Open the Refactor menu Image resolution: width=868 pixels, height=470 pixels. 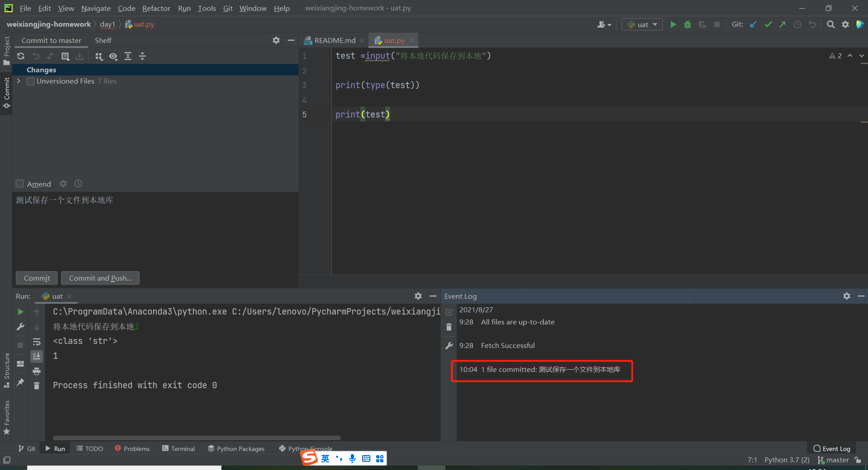point(156,8)
